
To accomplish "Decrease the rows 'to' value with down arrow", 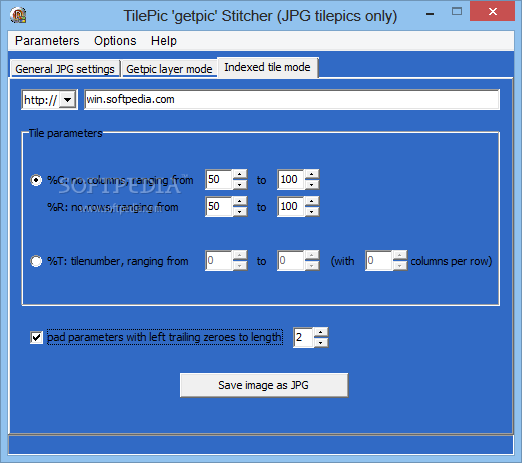I will (312, 211).
